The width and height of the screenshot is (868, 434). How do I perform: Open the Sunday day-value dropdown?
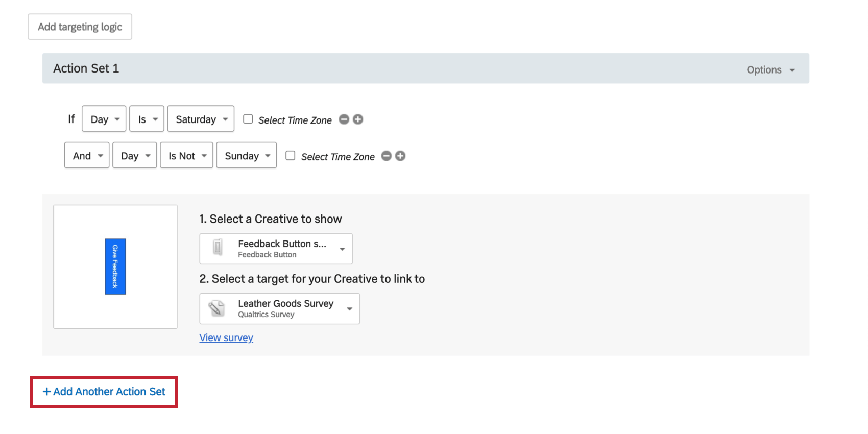(246, 155)
